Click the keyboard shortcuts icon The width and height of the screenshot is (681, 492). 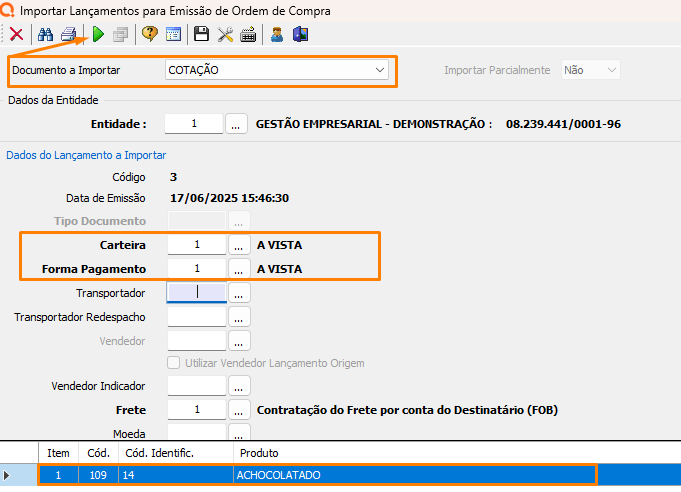(248, 34)
